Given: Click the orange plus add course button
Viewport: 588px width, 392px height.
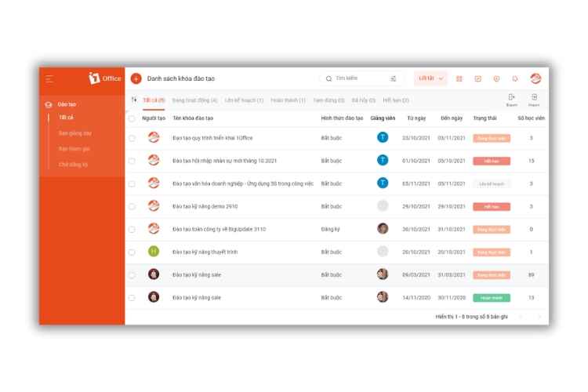Looking at the screenshot, I should (136, 79).
